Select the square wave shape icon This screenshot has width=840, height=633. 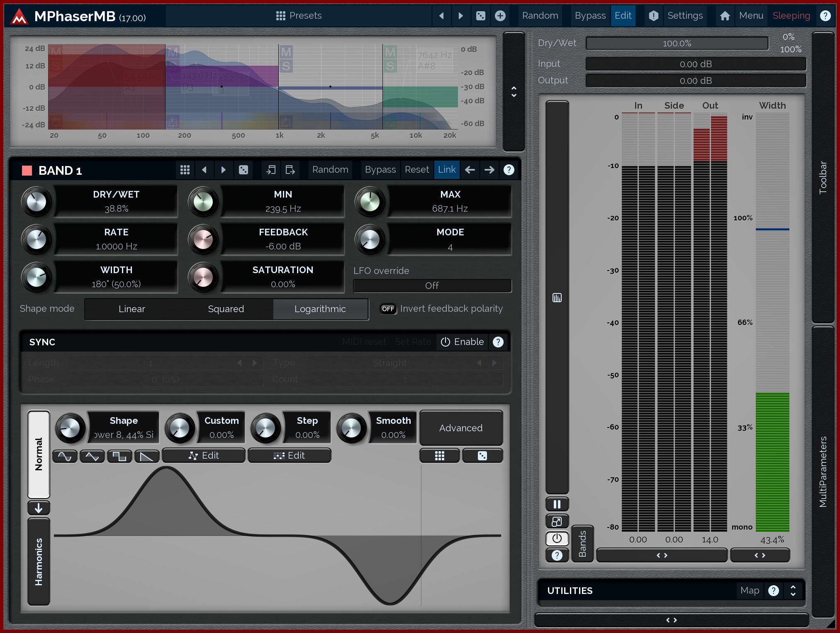point(119,456)
